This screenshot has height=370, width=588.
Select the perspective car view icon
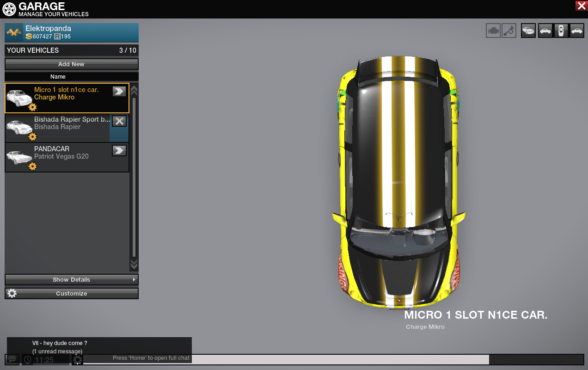click(x=528, y=31)
